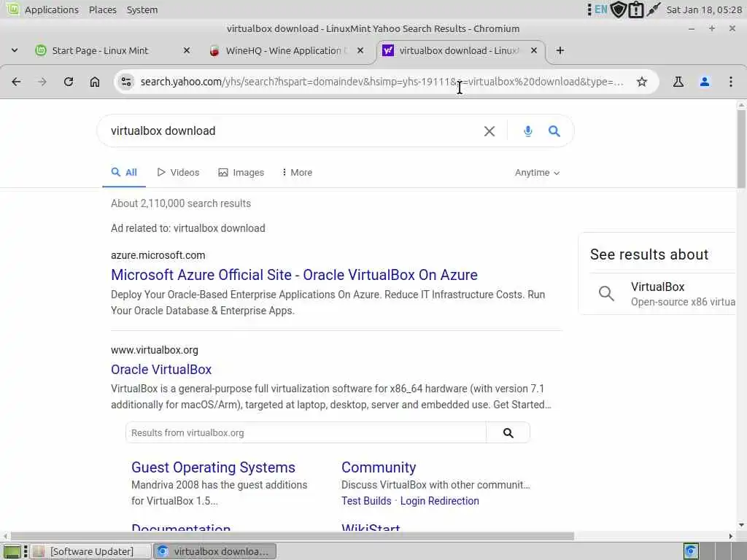Open the Anytime date filter dropdown

point(537,172)
